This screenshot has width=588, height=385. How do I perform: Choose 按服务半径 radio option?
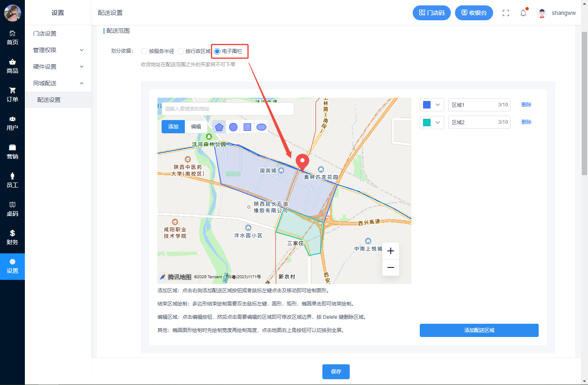pyautogui.click(x=144, y=51)
